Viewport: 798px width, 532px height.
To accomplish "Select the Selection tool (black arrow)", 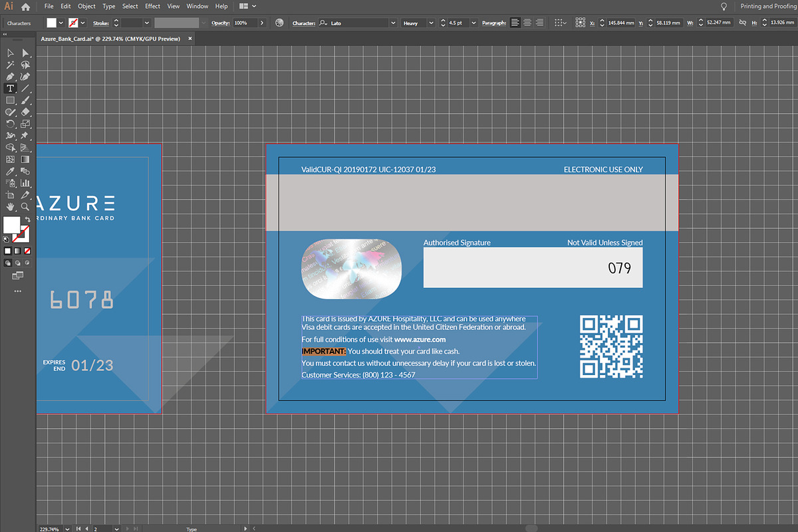I will pyautogui.click(x=10, y=53).
